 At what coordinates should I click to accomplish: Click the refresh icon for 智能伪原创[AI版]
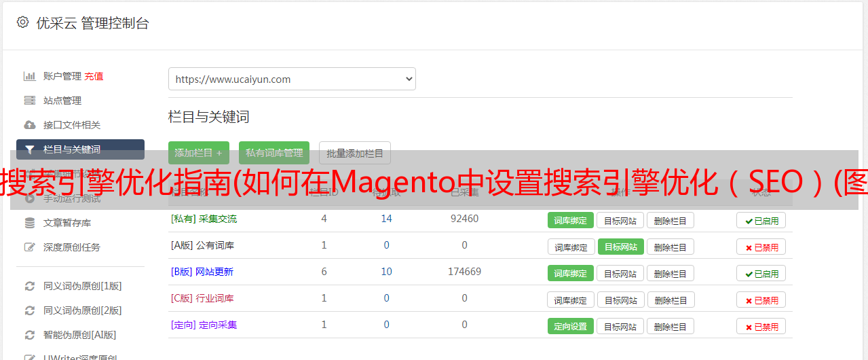[30, 335]
